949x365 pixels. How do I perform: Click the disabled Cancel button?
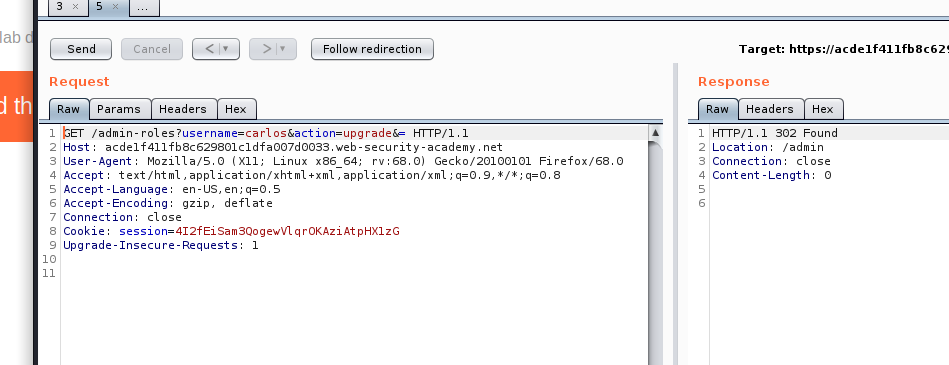pos(151,49)
